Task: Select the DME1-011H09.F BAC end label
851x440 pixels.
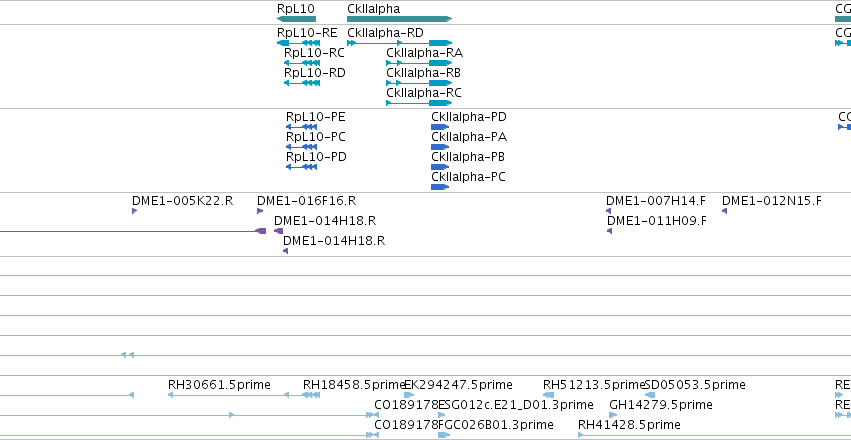Action: [657, 221]
